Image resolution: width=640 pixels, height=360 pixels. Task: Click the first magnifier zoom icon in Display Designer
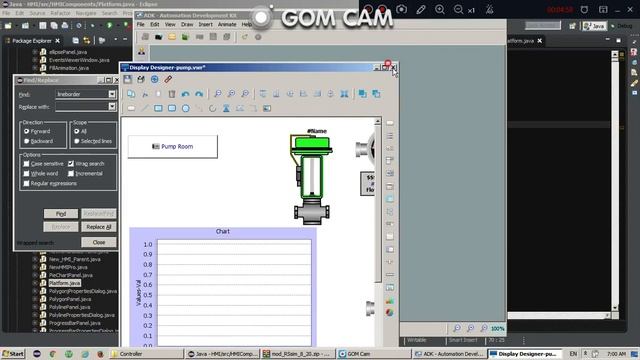pos(218,94)
